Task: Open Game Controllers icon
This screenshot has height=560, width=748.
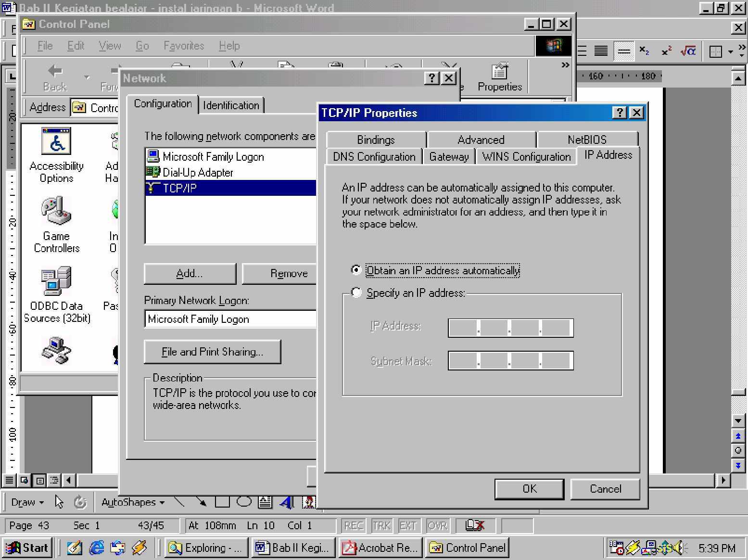Action: [56, 225]
